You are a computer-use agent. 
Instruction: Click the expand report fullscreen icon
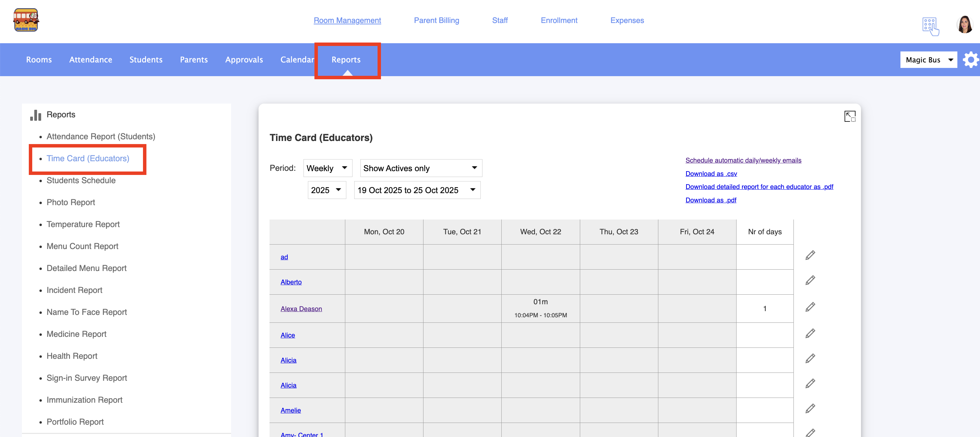click(849, 116)
